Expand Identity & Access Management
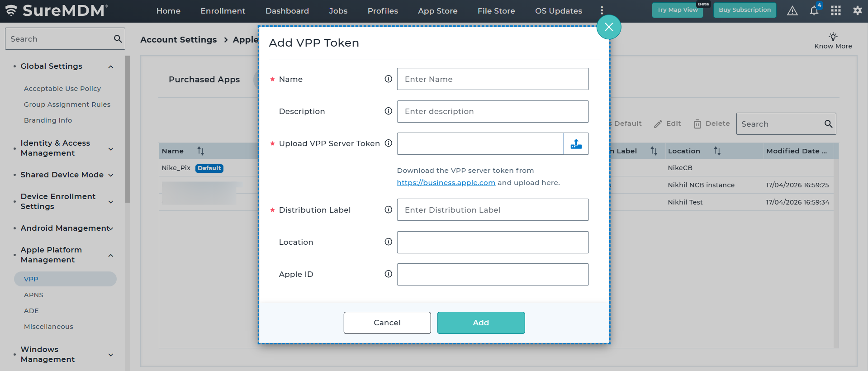 point(111,149)
